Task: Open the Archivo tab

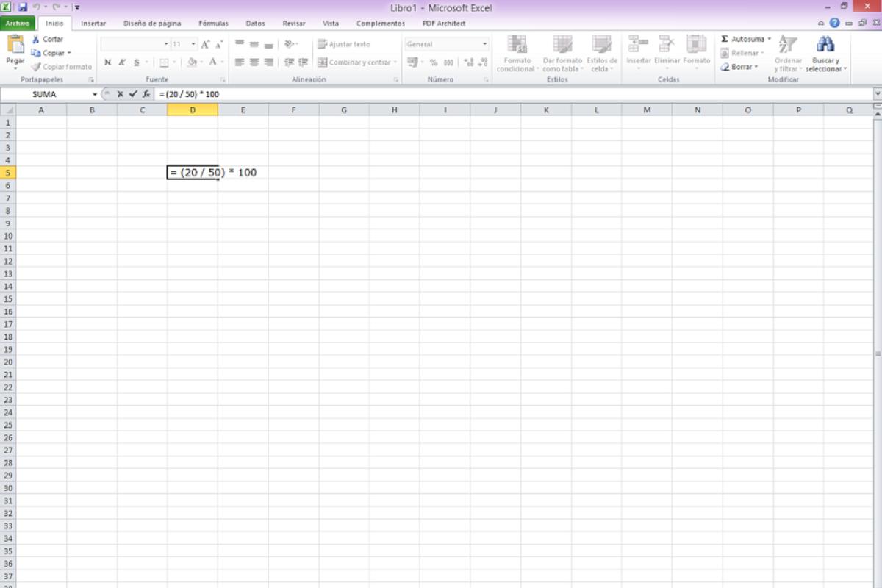Action: (17, 24)
